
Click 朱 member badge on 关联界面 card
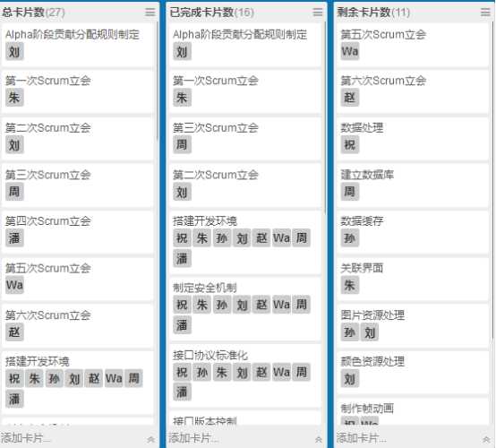(x=350, y=285)
